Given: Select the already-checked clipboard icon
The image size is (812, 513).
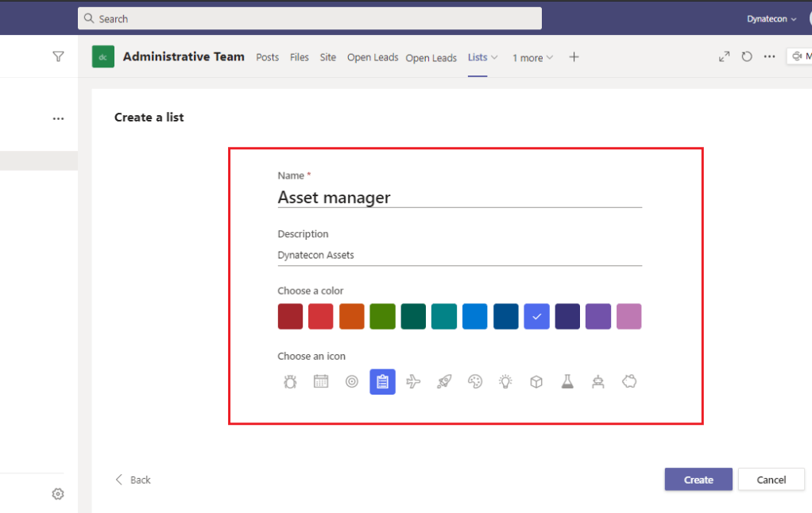Looking at the screenshot, I should [382, 382].
